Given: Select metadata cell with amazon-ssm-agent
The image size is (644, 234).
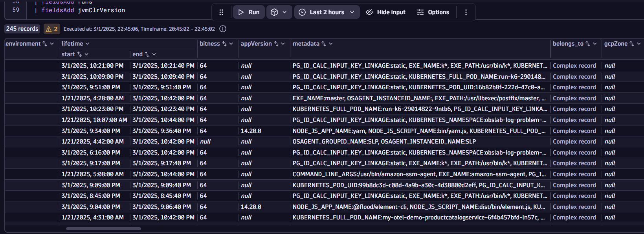Looking at the screenshot, I should 419,174.
